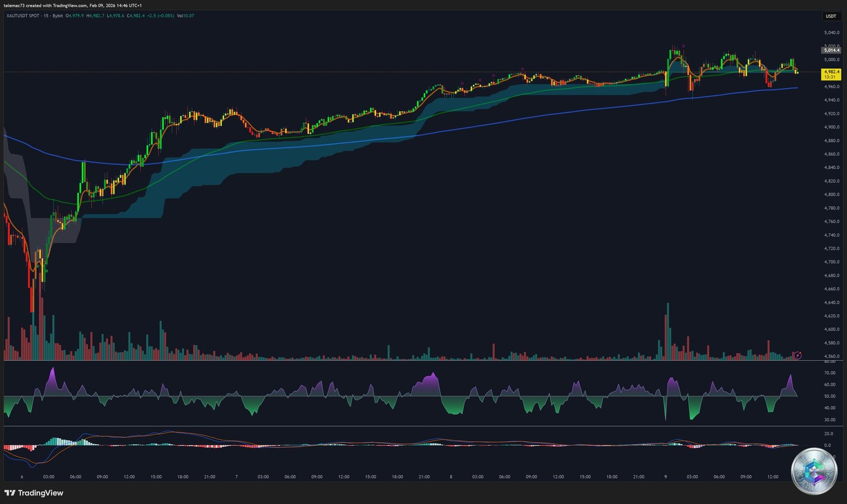Click the XAUTUSDT SPOT symbol title

23,16
